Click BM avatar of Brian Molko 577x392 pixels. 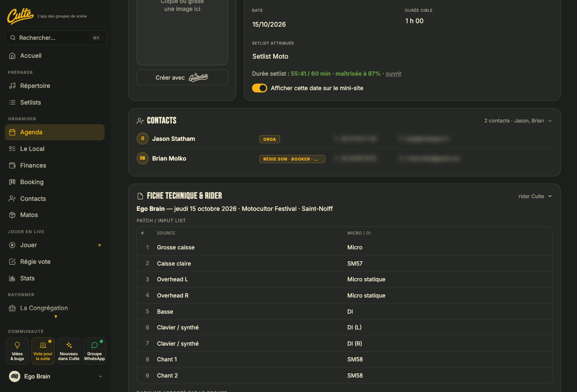pos(142,158)
